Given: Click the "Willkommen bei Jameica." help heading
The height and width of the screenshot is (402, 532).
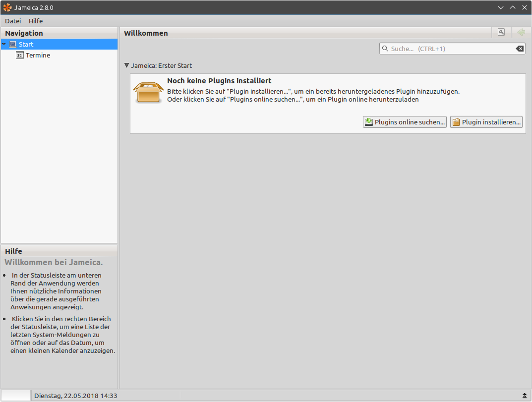Looking at the screenshot, I should (x=54, y=262).
